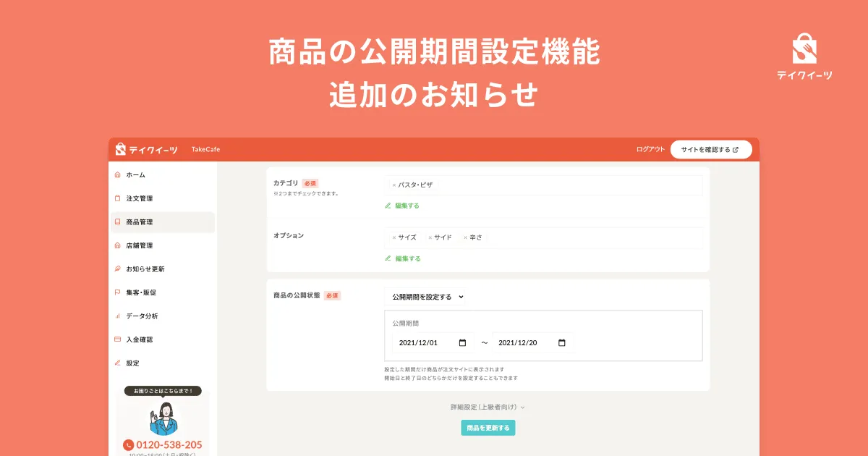Go to 注文管理 in the sidebar
The width and height of the screenshot is (868, 456).
coord(139,198)
